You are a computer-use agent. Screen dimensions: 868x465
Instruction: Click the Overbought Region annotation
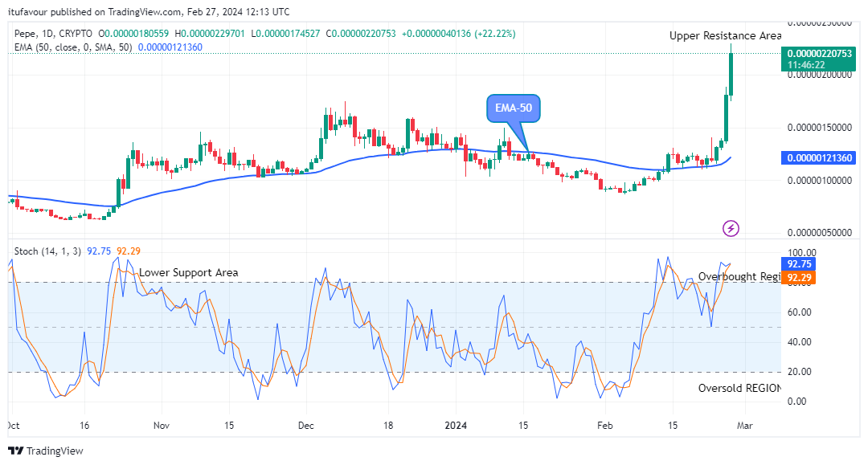coord(739,276)
